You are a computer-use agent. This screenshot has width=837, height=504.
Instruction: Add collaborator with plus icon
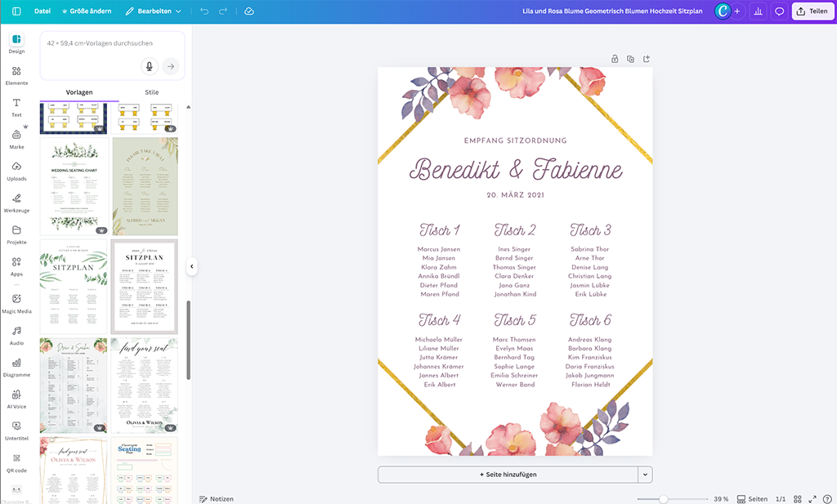click(x=737, y=11)
